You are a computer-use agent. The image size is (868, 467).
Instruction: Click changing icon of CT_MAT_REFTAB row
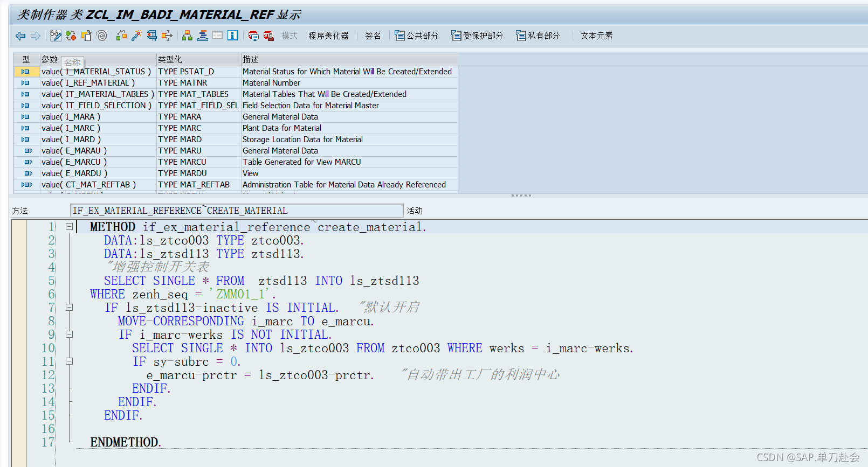(26, 185)
